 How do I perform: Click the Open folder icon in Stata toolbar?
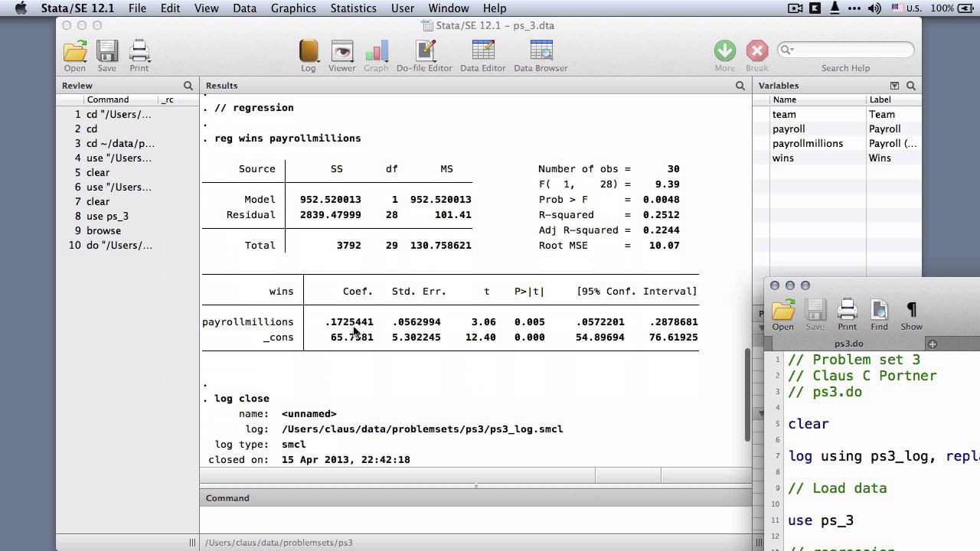point(75,51)
